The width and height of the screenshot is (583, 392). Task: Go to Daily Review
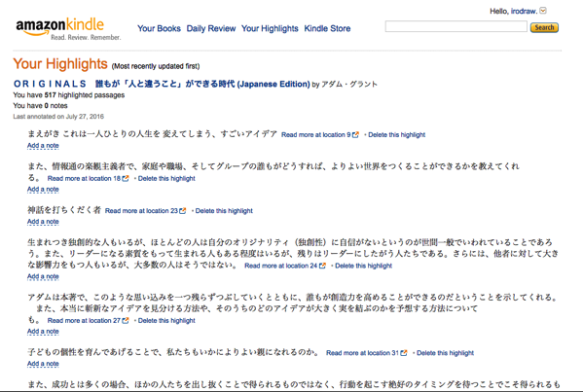pyautogui.click(x=211, y=28)
